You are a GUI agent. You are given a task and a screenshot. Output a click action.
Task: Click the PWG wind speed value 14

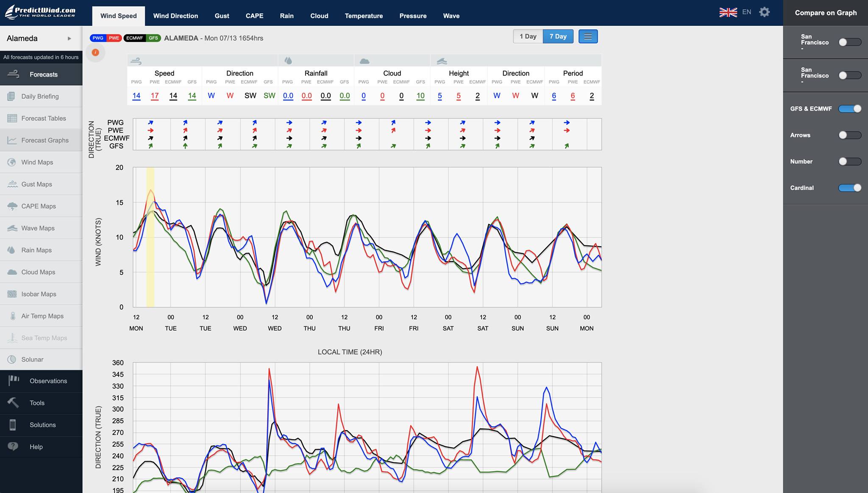click(136, 96)
